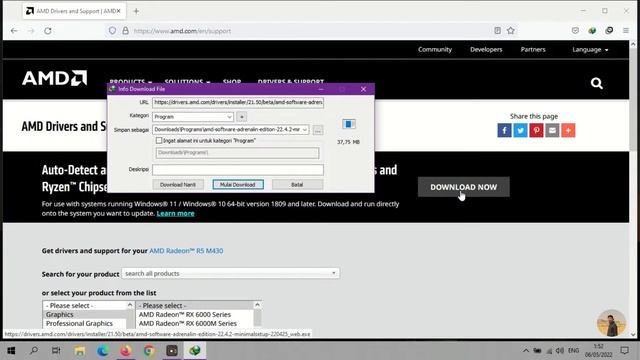The image size is (640, 360).
Task: Reload the AMD support page
Action: point(48,31)
